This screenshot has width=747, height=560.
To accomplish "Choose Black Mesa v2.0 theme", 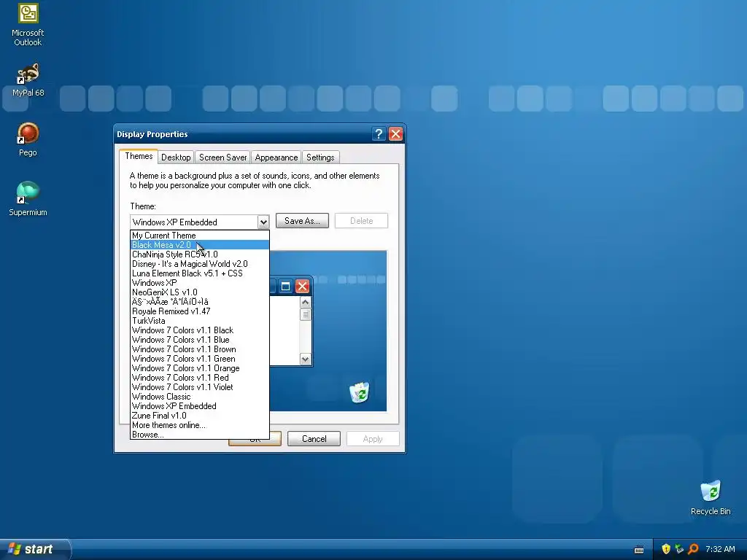I will click(x=200, y=245).
